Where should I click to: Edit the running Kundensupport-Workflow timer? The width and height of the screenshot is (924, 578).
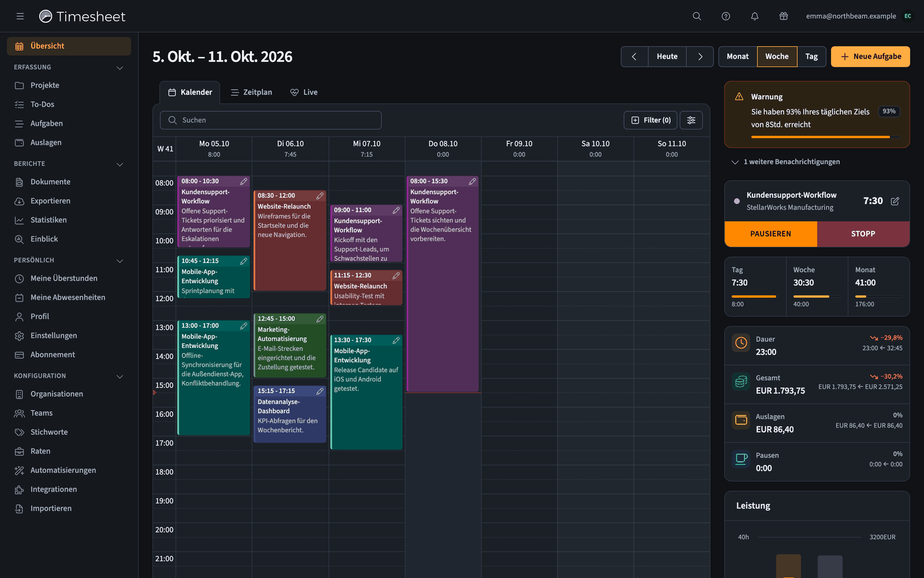click(x=895, y=201)
